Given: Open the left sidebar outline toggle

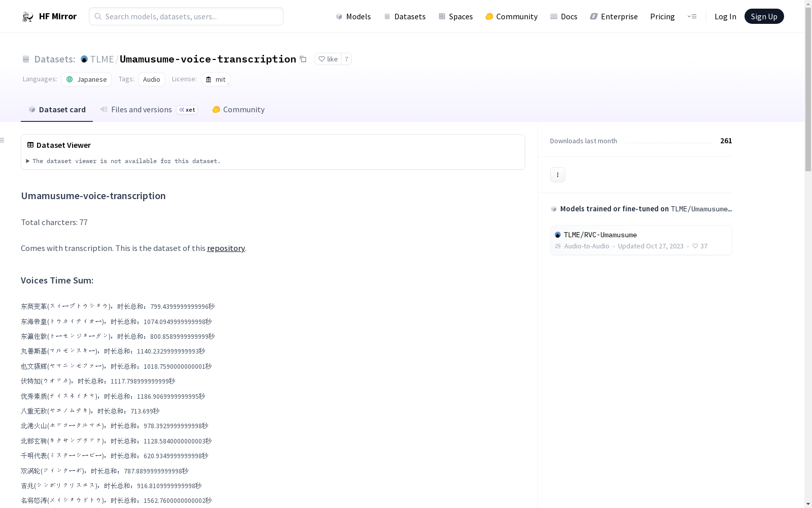Looking at the screenshot, I should click(x=3, y=140).
